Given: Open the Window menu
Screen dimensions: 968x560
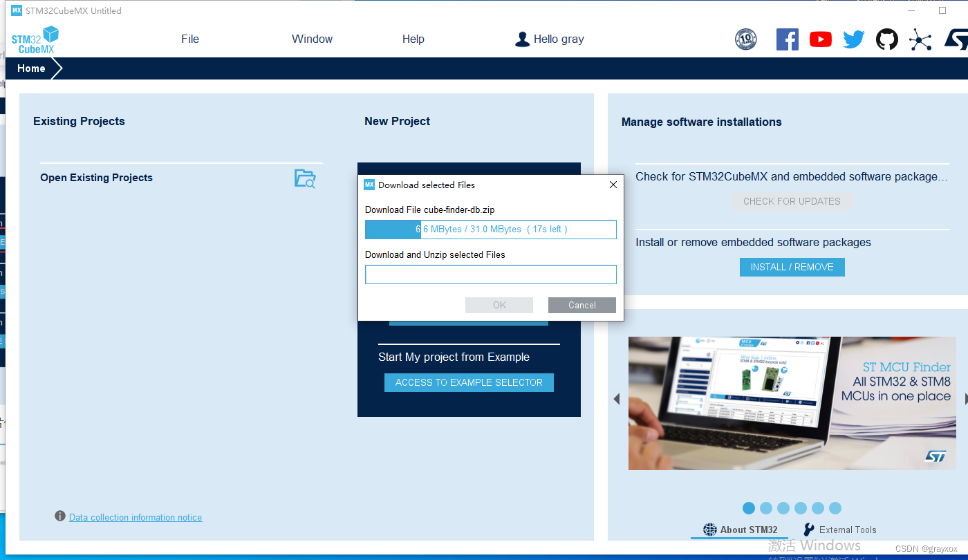Looking at the screenshot, I should tap(312, 39).
